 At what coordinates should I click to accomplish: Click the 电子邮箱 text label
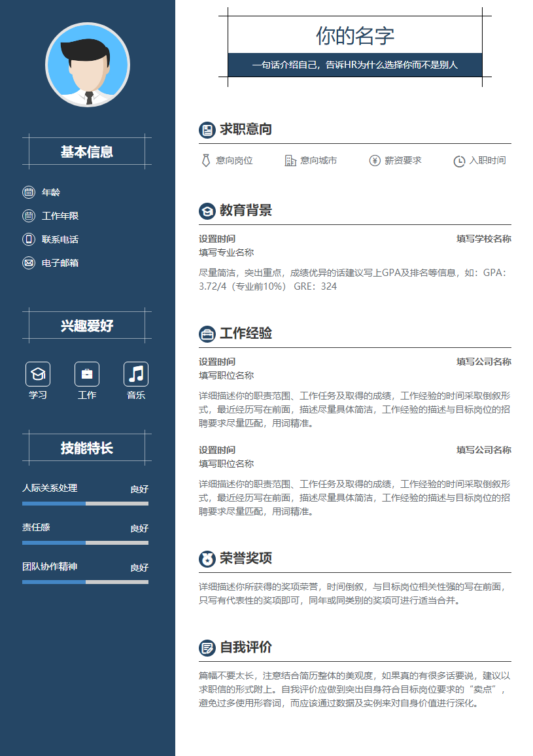coord(60,263)
